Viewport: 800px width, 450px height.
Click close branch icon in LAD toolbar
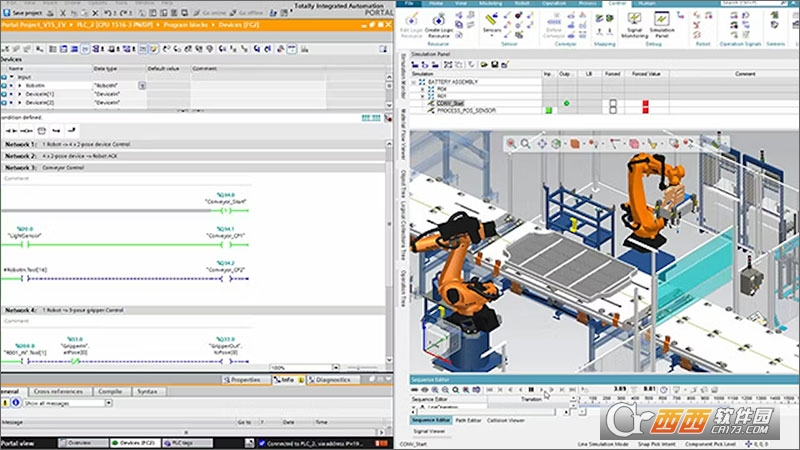(71, 131)
